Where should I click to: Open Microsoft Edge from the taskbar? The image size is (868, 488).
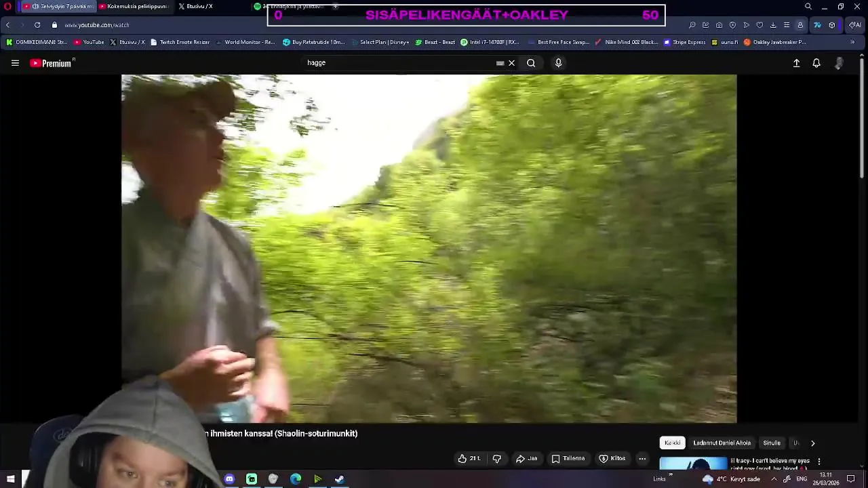[296, 479]
